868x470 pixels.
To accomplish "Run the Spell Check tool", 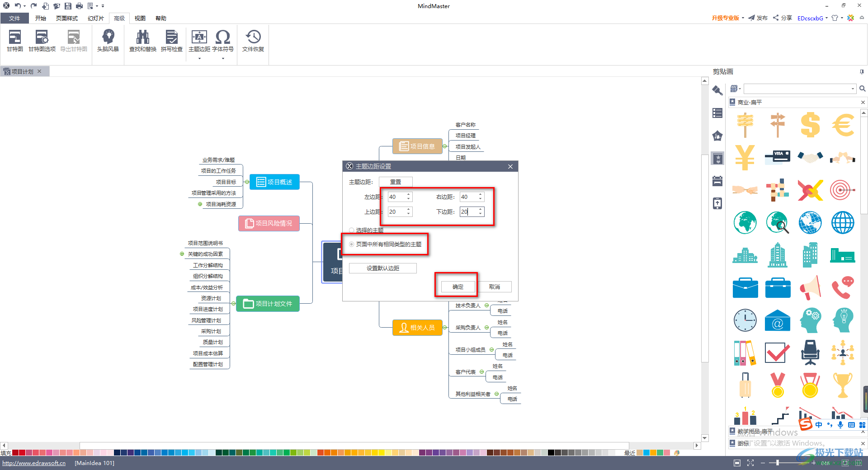I will 172,41.
